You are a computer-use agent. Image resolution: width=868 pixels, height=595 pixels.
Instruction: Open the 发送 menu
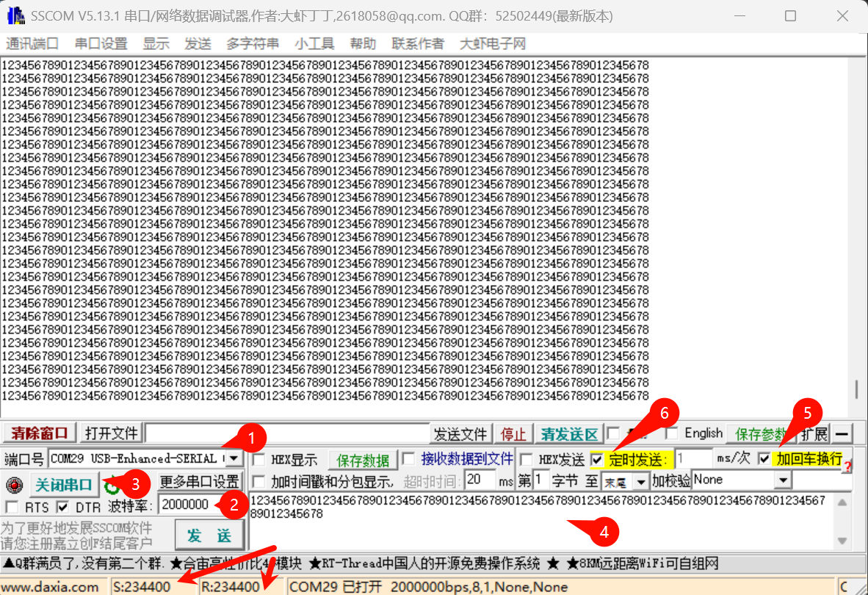(198, 44)
